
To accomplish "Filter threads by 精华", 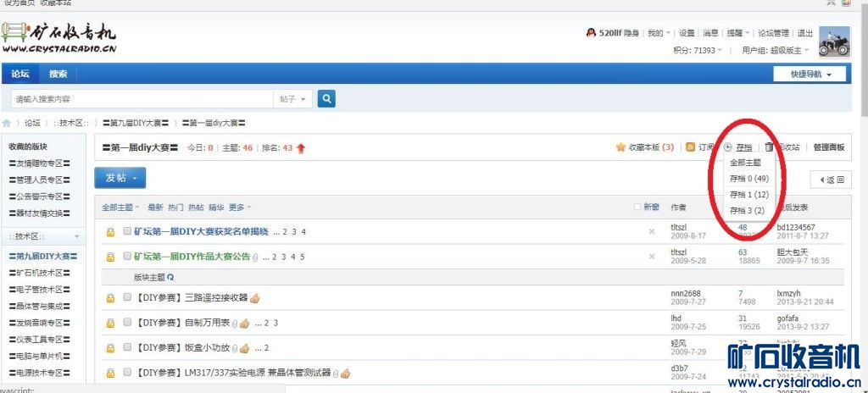I will click(216, 207).
